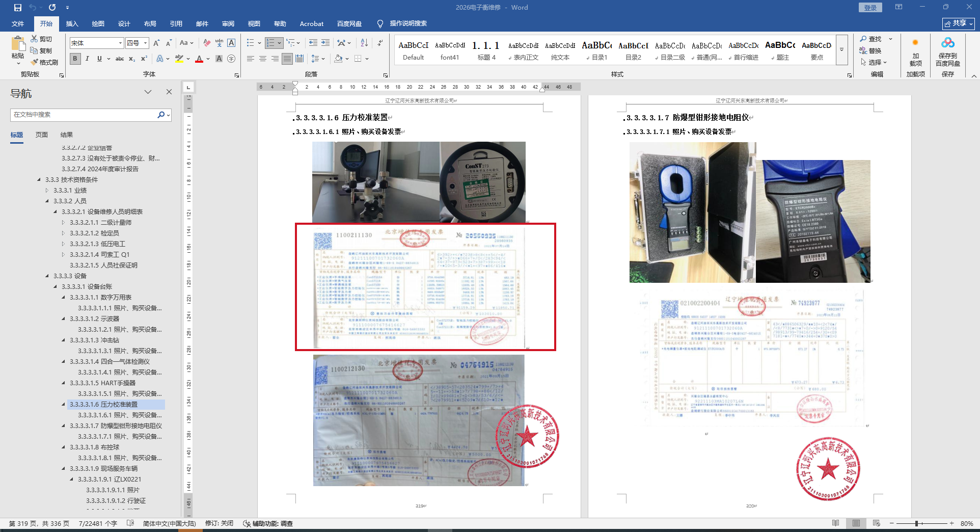
Task: Open the font name dropdown 宋体
Action: tap(120, 43)
